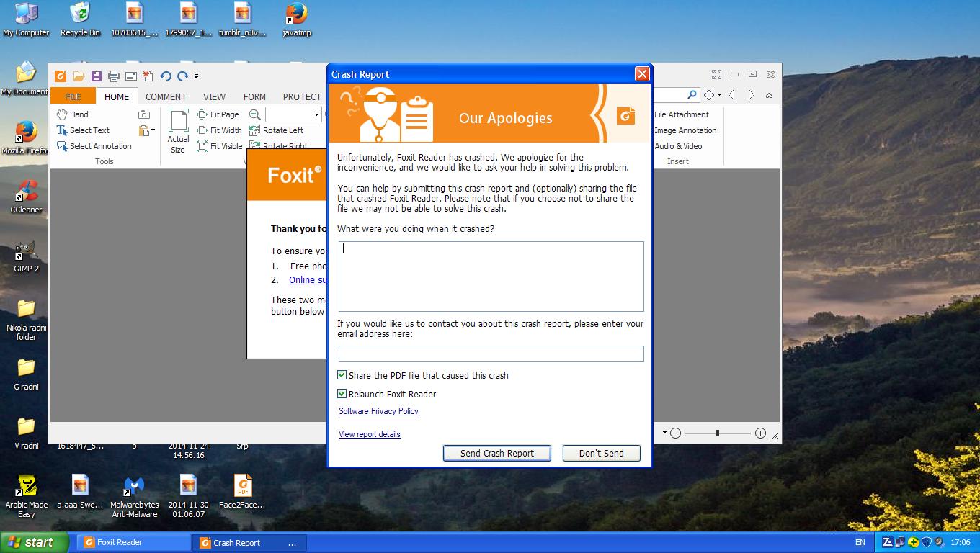Uncheck Relaunch Foxit Reader checkbox

click(342, 394)
